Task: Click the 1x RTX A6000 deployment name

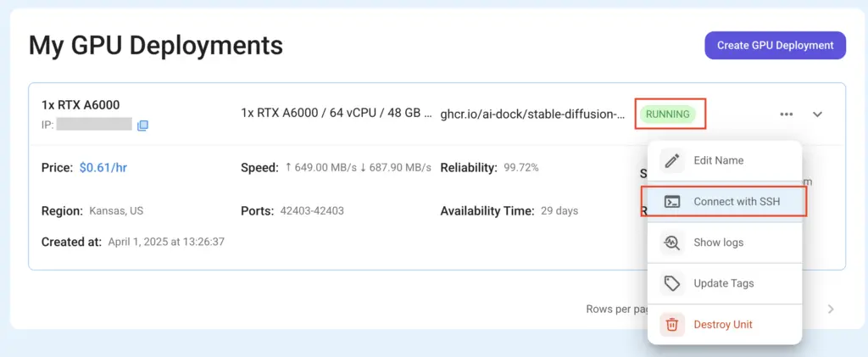Action: (81, 104)
